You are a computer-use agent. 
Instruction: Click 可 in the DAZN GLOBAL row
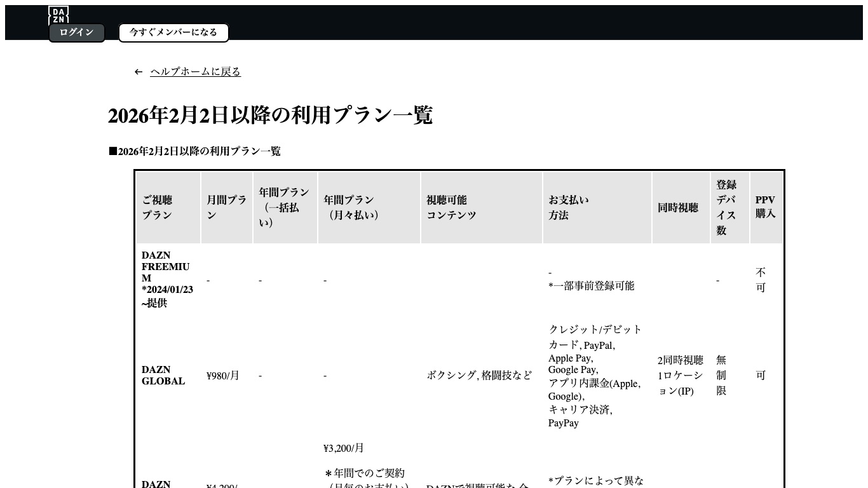pyautogui.click(x=761, y=376)
